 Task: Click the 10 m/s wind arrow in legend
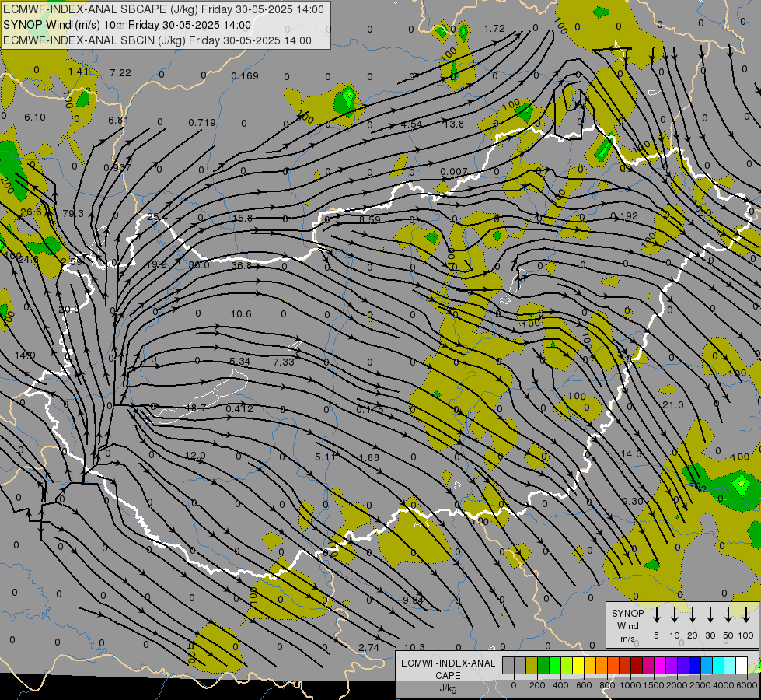[674, 614]
